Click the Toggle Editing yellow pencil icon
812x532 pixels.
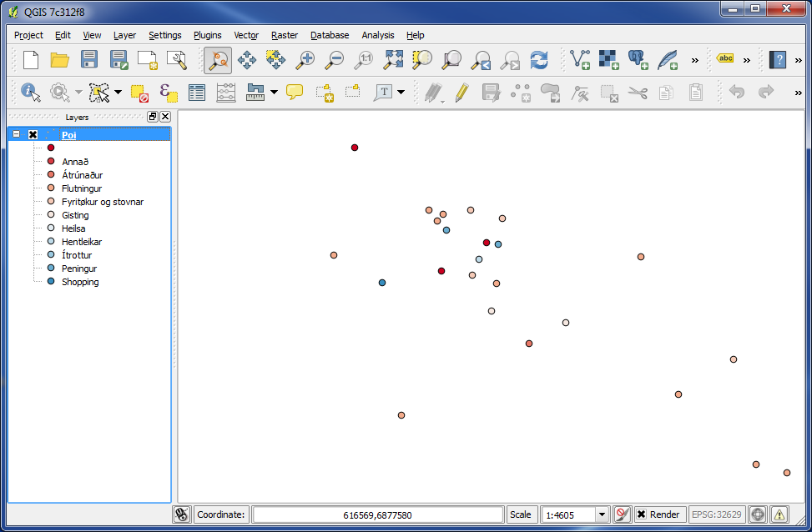pyautogui.click(x=462, y=93)
